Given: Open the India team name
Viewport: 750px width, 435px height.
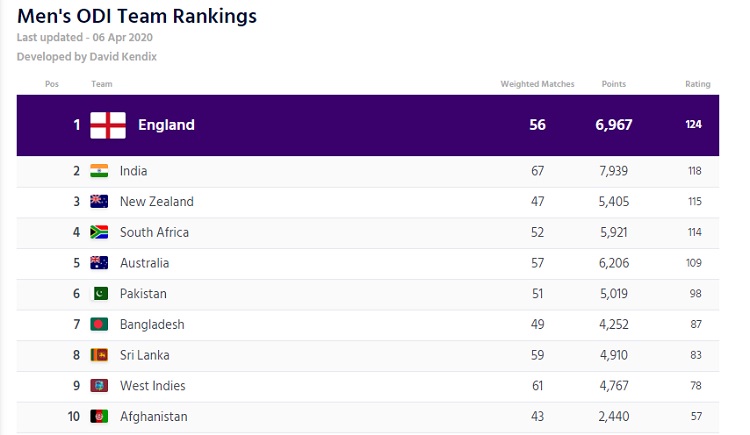Looking at the screenshot, I should (x=133, y=171).
